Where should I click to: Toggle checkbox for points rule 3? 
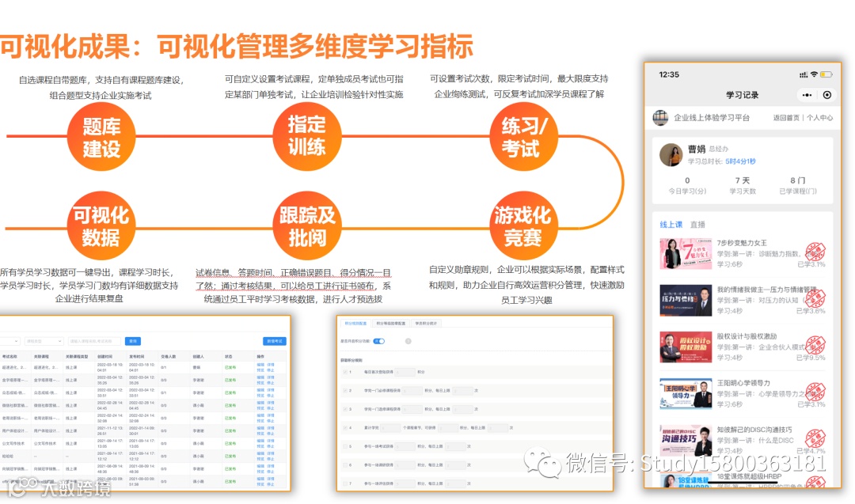click(344, 409)
